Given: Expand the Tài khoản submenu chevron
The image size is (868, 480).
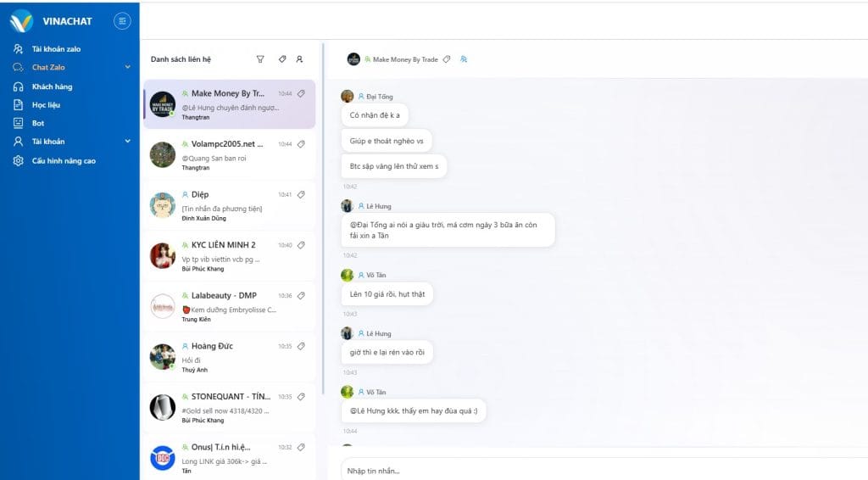Looking at the screenshot, I should pos(128,142).
